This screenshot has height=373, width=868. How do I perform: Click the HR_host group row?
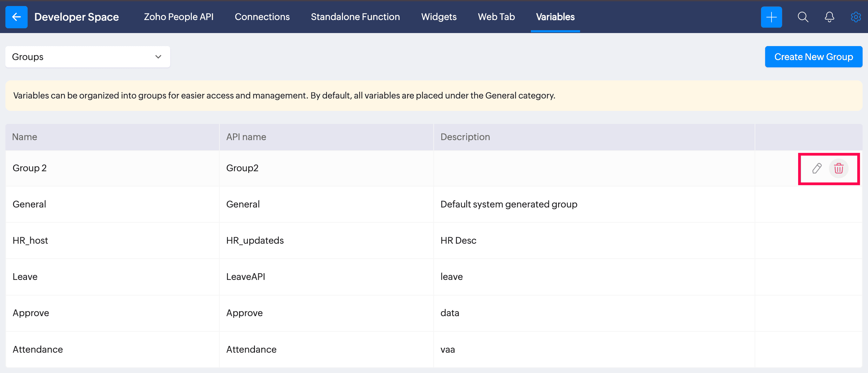[30, 241]
